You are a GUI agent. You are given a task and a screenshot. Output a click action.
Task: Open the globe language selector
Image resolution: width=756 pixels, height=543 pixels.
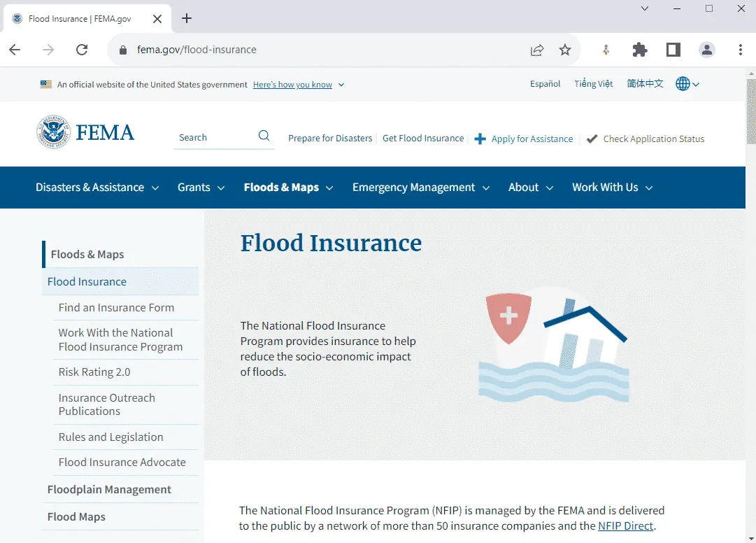(x=687, y=83)
